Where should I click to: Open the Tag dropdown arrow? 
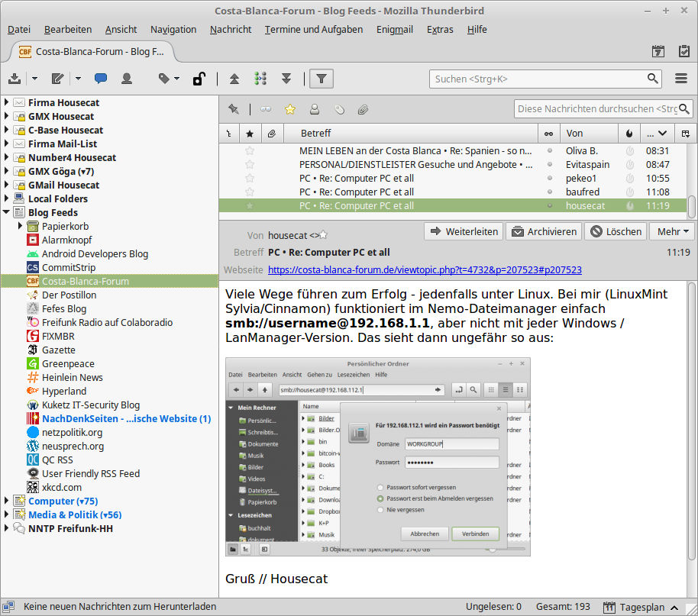pos(177,79)
